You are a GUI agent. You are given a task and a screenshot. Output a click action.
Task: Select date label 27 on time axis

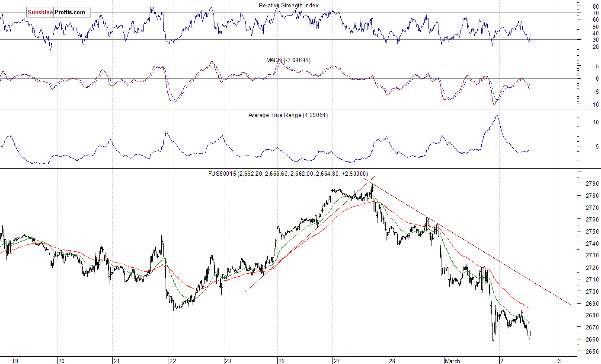pyautogui.click(x=336, y=361)
